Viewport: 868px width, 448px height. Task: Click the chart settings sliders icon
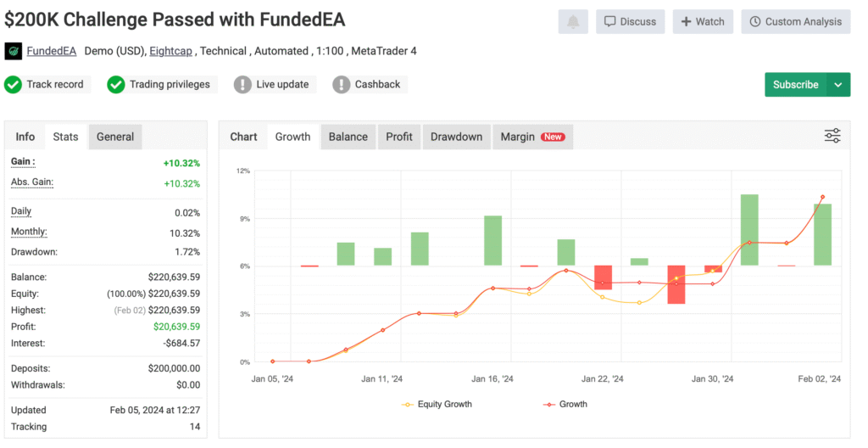[x=832, y=136]
